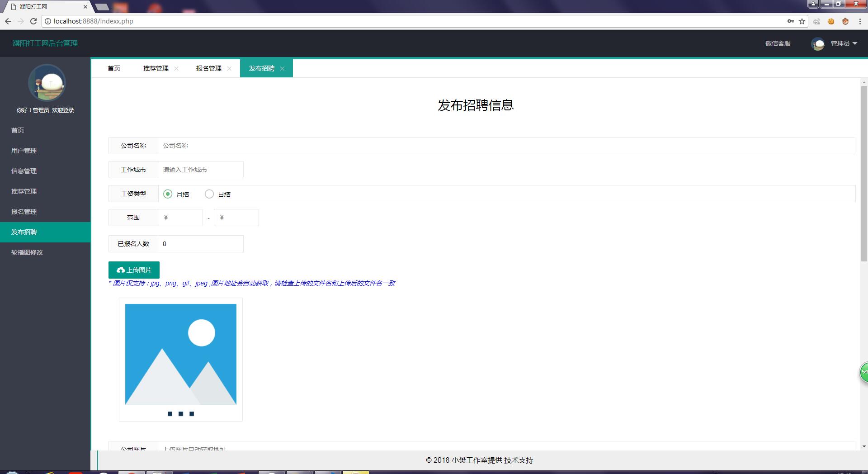The width and height of the screenshot is (868, 474).
Task: Close the 发布招聘 tab with X
Action: click(x=282, y=69)
